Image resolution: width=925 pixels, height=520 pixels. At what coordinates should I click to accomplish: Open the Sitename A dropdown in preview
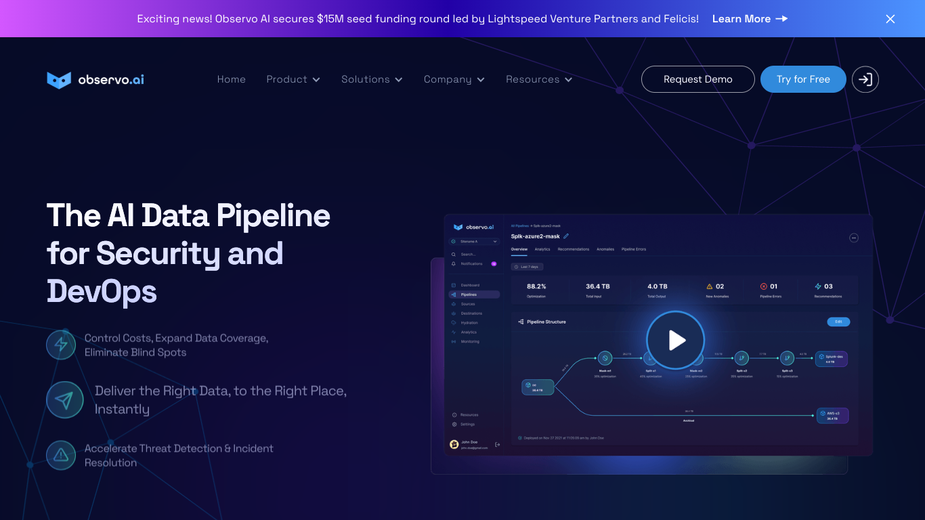point(474,241)
